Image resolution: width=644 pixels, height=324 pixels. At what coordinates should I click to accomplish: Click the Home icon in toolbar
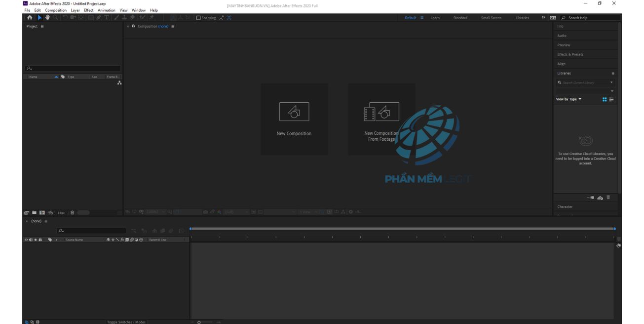click(x=30, y=17)
